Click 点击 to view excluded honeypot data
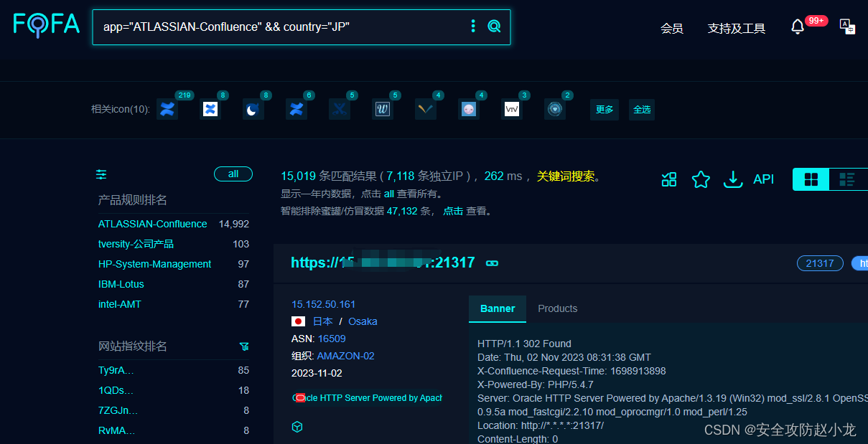 pos(453,211)
